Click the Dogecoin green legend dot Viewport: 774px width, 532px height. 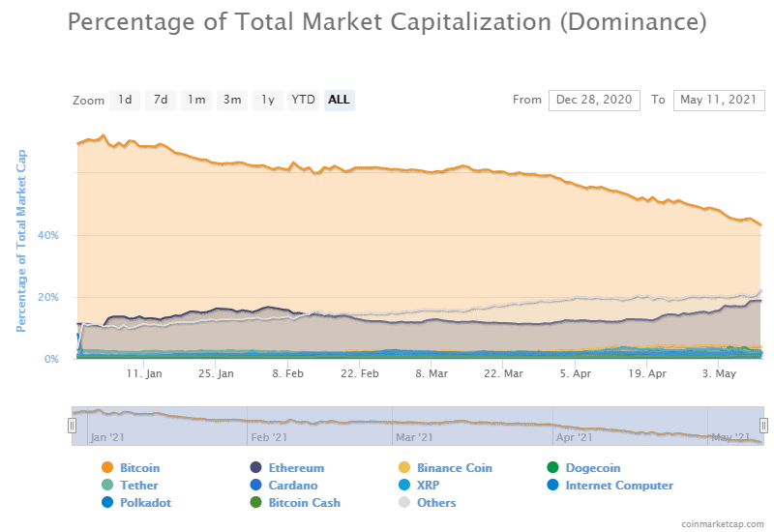(x=552, y=467)
